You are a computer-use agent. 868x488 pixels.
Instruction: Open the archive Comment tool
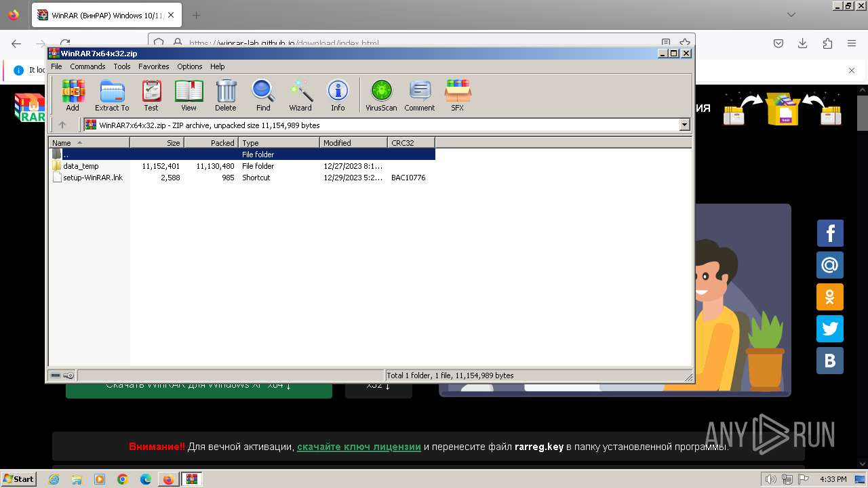[420, 95]
